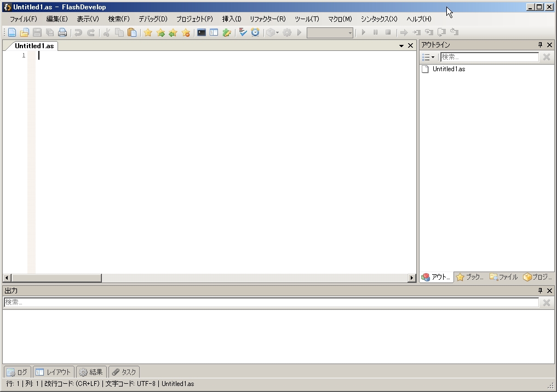
Task: Switch to the 結果 tab
Action: [x=91, y=372]
